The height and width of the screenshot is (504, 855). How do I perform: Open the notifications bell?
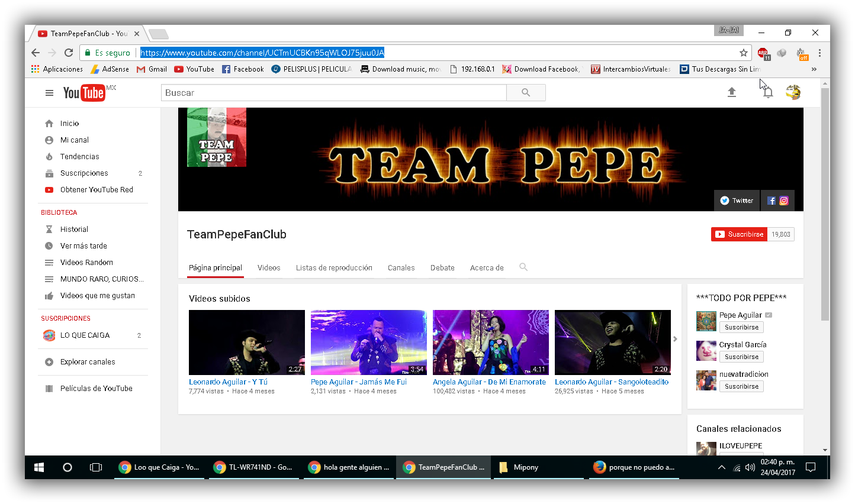click(768, 92)
